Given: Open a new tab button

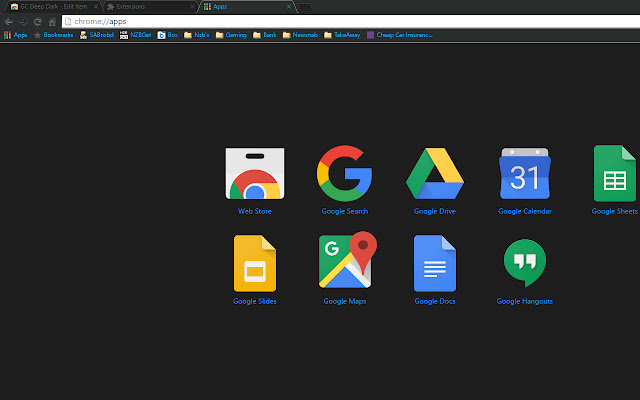Looking at the screenshot, I should click(x=304, y=7).
